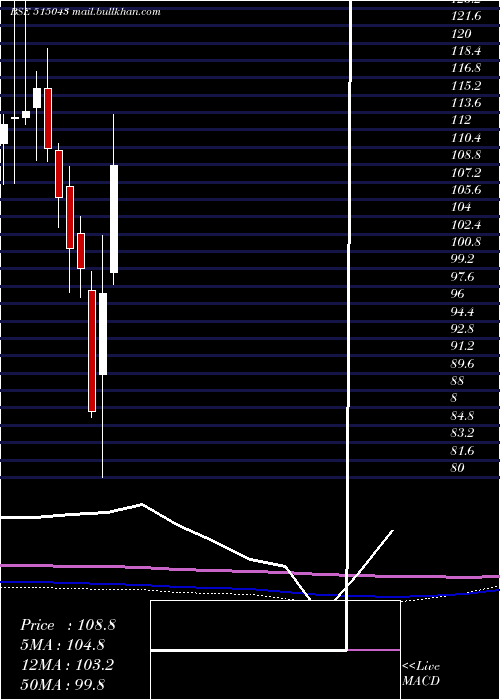Image resolution: width=500 pixels, height=700 pixels.
Task: Click the pink 50MA line
Action: click(x=250, y=571)
